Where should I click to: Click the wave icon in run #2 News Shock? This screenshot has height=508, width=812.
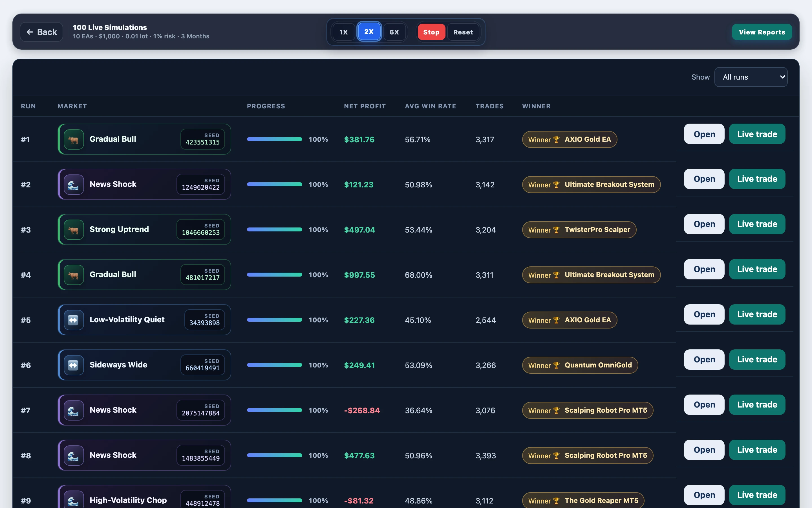click(74, 185)
